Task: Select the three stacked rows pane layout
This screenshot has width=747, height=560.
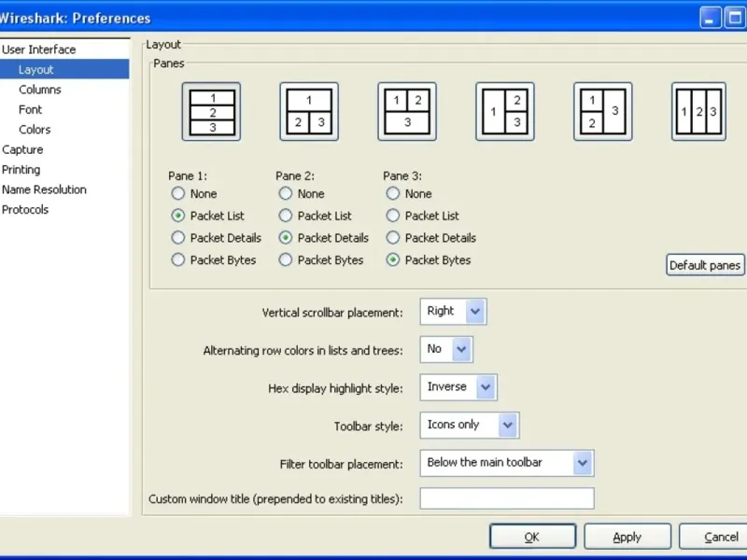Action: coord(212,112)
